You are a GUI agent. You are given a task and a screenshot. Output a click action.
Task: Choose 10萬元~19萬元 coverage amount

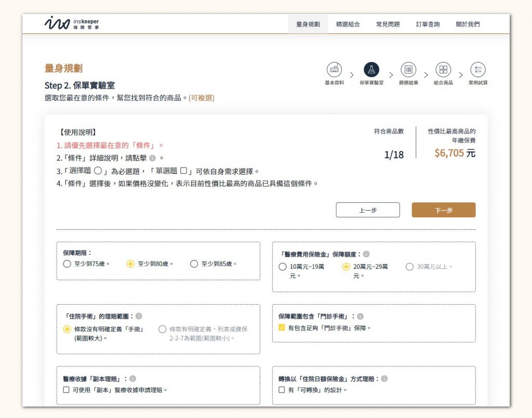[282, 267]
